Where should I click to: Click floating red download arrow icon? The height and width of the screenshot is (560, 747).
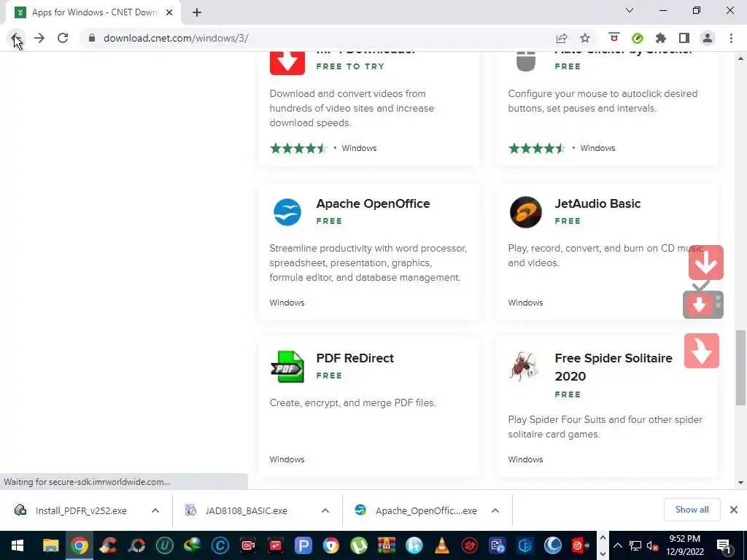[706, 262]
